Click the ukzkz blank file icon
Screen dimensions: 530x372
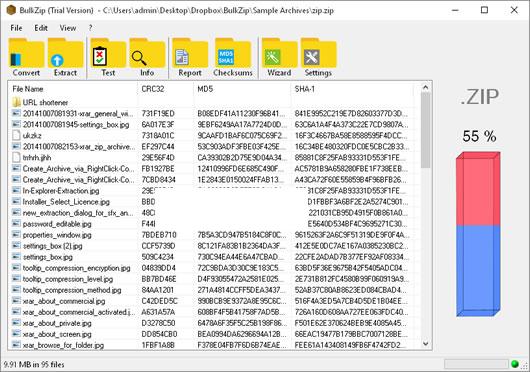point(16,135)
